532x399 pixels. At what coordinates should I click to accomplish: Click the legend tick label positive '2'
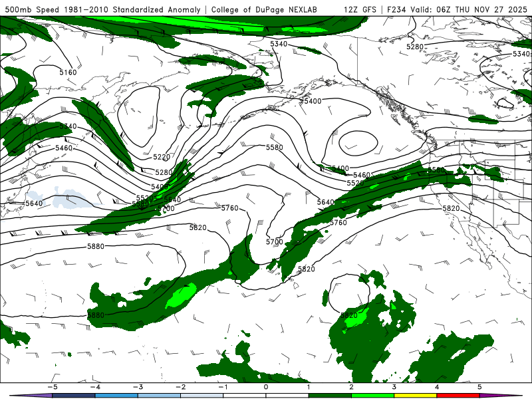[352, 387]
